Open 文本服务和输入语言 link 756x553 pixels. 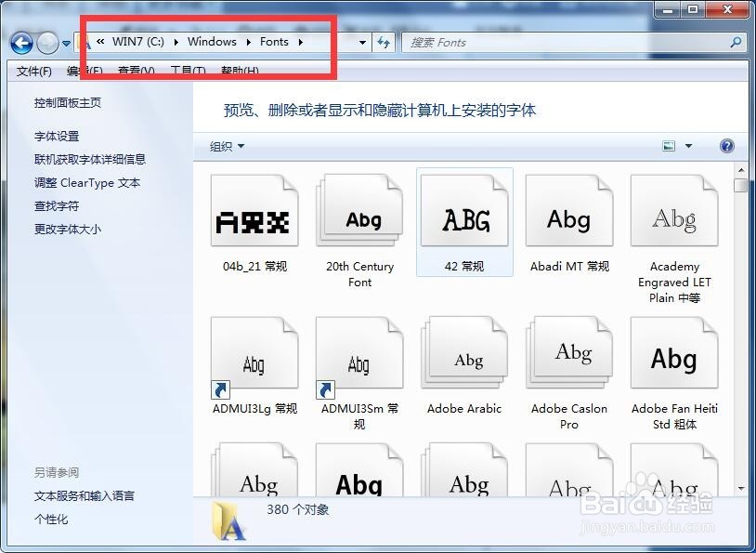[x=85, y=495]
